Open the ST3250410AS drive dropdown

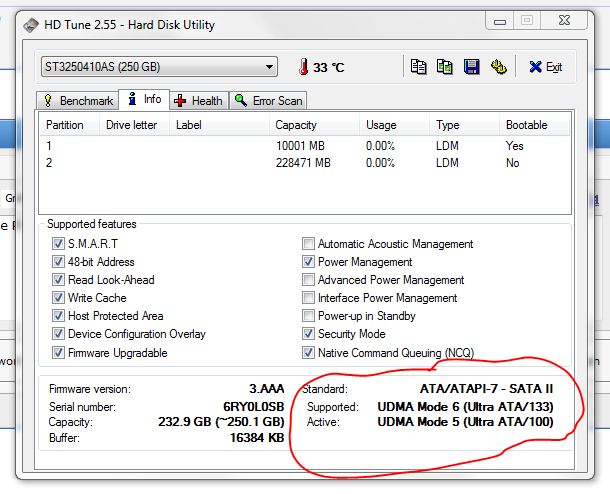coord(159,67)
